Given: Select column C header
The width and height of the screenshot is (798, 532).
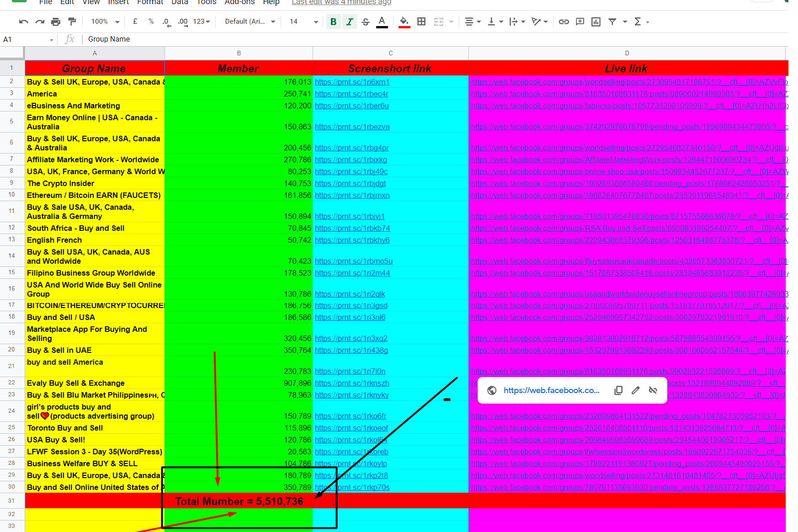Looking at the screenshot, I should (x=390, y=53).
